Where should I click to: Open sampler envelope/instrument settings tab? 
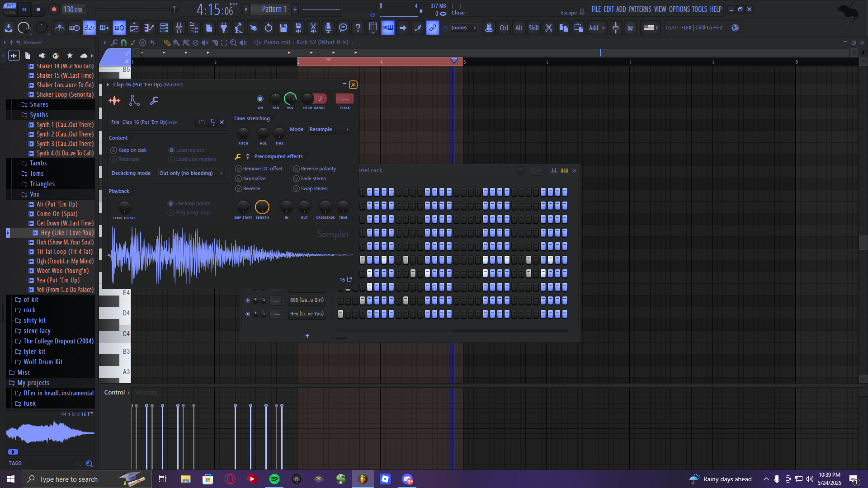pos(134,100)
